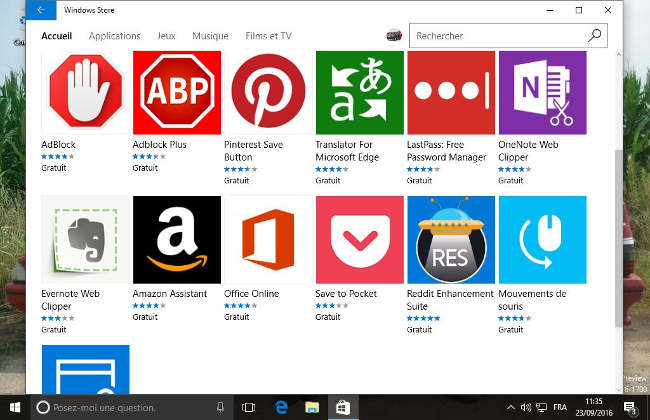Viewport: 650px width, 420px height.
Task: Open the AdBlock hand stop-sign icon
Action: tap(85, 92)
